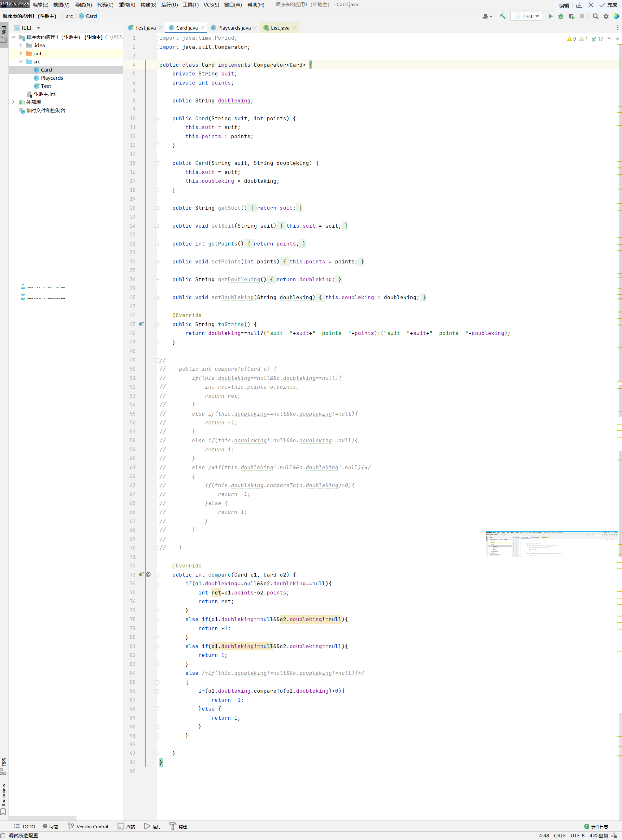This screenshot has height=840, width=622.
Task: Open editor tabs more options menu
Action: tap(617, 27)
